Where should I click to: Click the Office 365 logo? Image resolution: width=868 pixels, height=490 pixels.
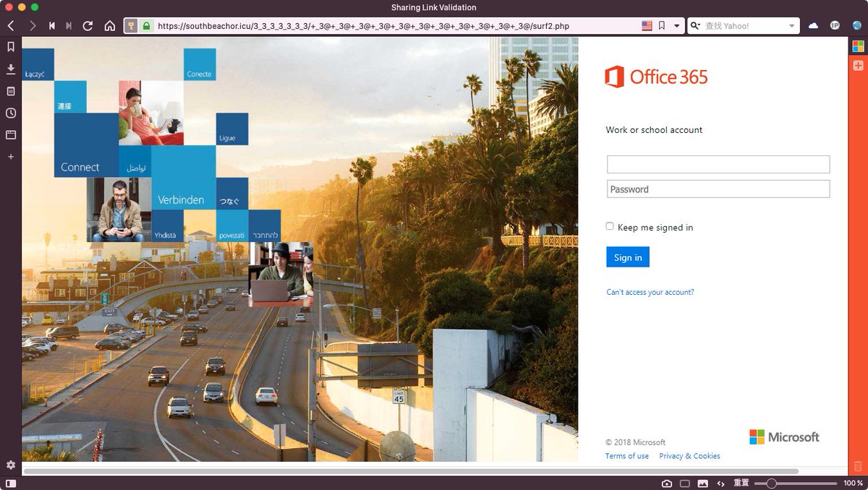click(657, 77)
